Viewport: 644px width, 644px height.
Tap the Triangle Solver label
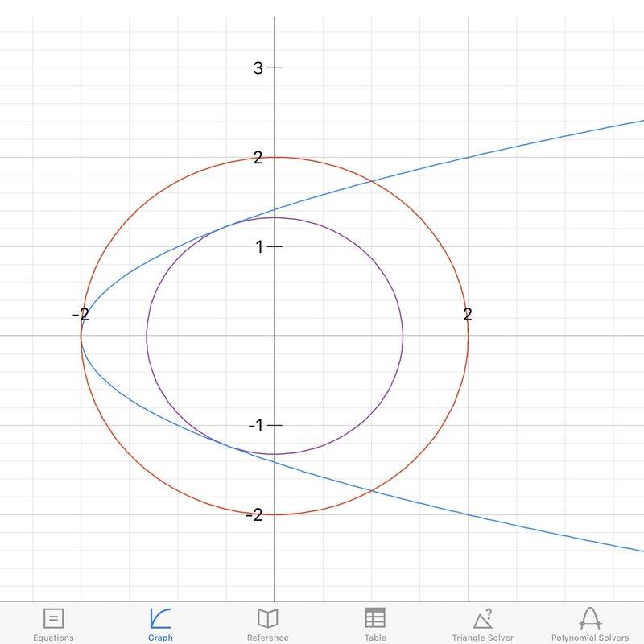483,638
